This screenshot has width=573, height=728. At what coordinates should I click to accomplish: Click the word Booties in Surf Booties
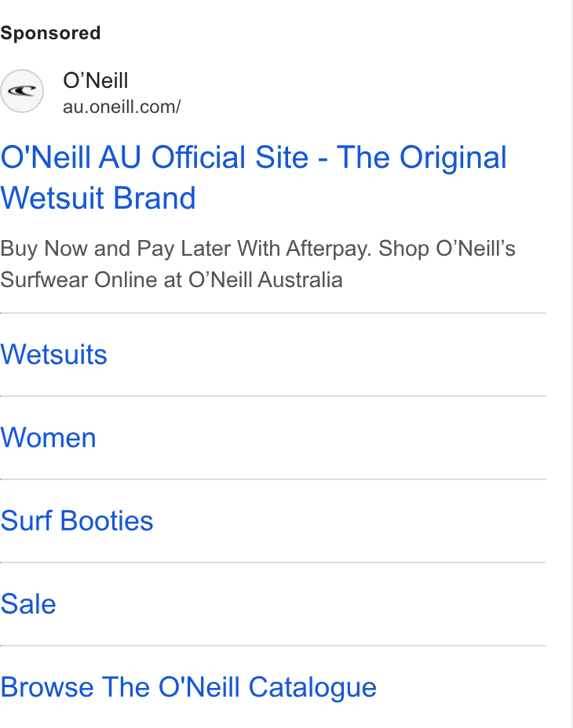pyautogui.click(x=107, y=521)
